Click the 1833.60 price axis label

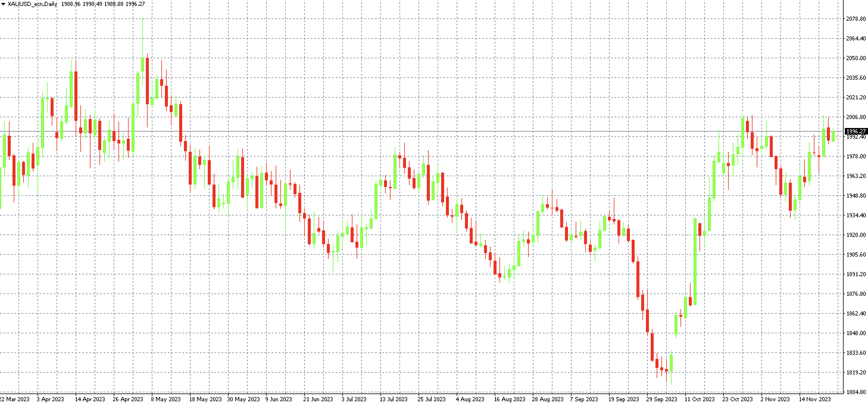856,353
